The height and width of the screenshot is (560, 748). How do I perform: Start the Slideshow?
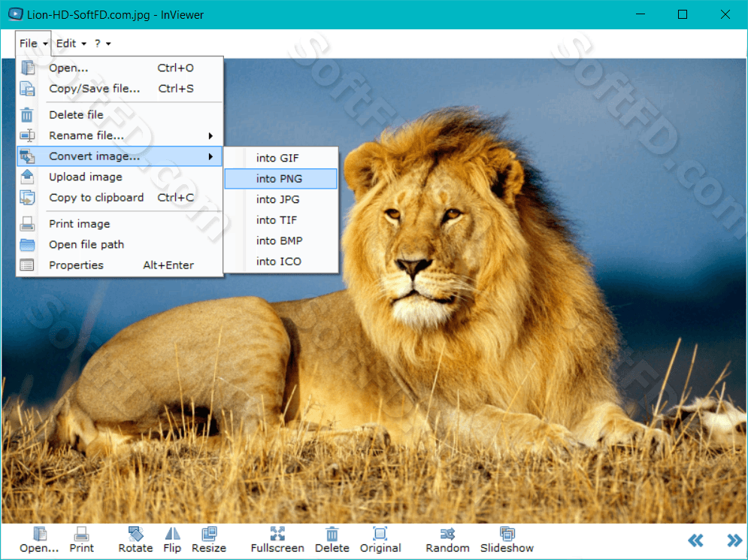pos(507,533)
